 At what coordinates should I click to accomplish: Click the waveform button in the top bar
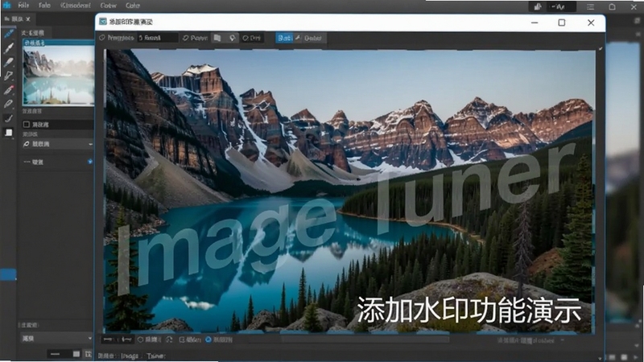coord(561,6)
